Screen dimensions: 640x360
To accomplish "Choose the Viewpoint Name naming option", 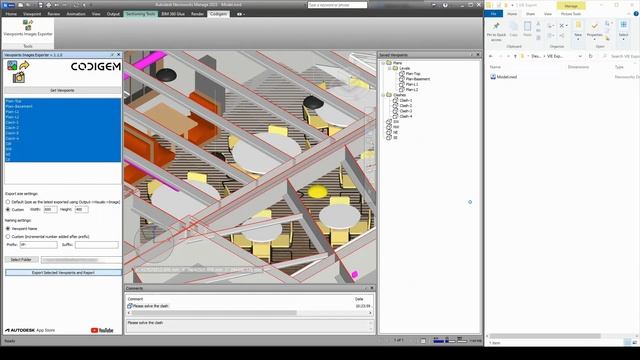I will 8,229.
